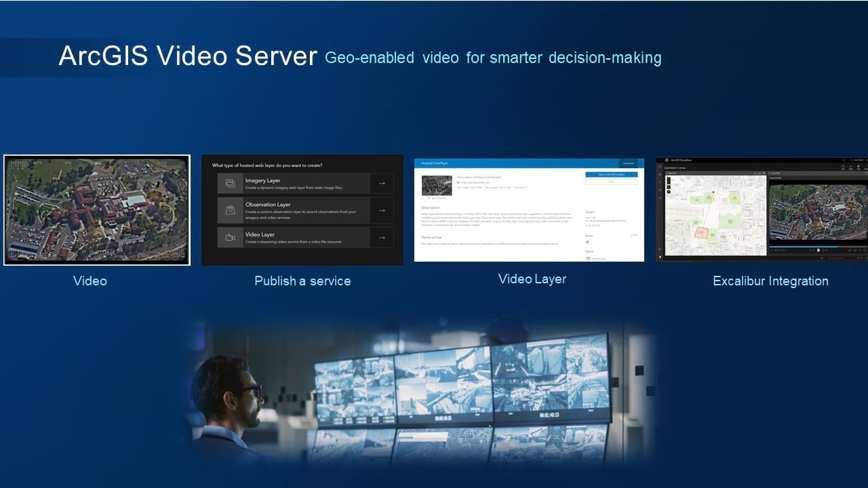This screenshot has height=488, width=868.
Task: Click the white button under the Open button
Action: click(x=611, y=182)
